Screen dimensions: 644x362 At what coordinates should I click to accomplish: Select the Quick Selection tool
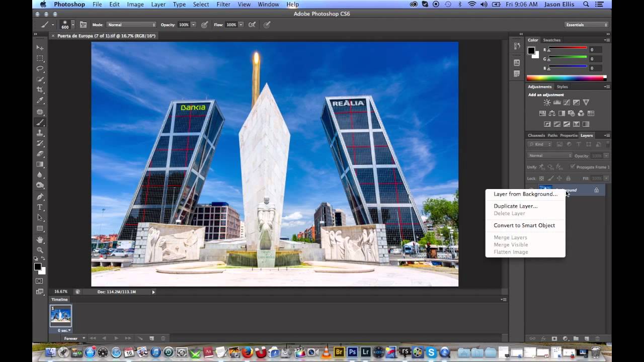tap(40, 79)
